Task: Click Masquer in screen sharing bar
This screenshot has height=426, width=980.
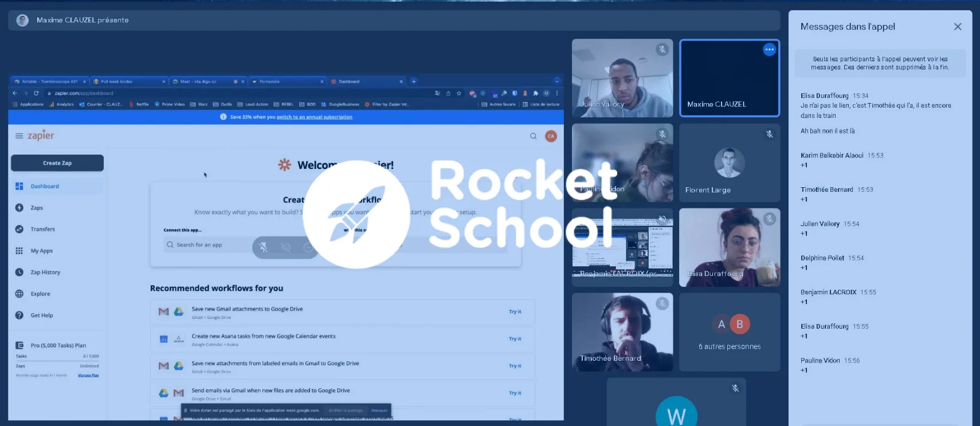Action: [x=379, y=410]
